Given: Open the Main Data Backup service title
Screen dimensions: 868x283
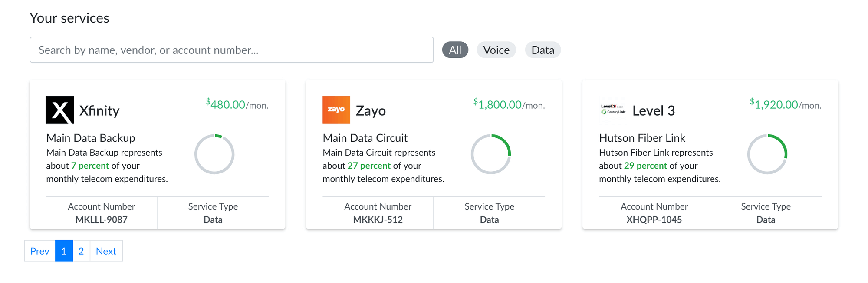Looking at the screenshot, I should click(91, 138).
